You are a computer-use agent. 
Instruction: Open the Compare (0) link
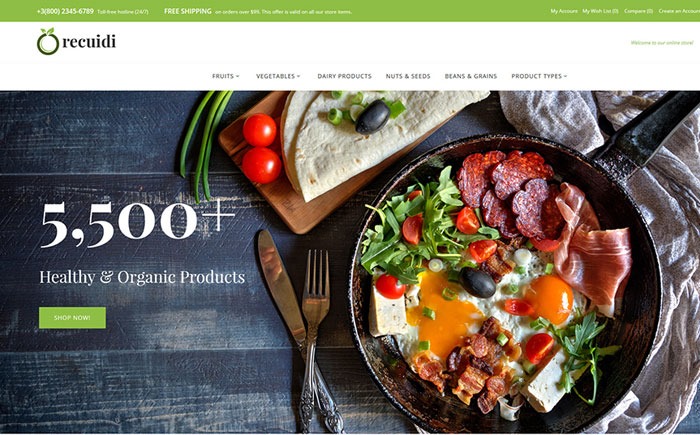tap(638, 11)
